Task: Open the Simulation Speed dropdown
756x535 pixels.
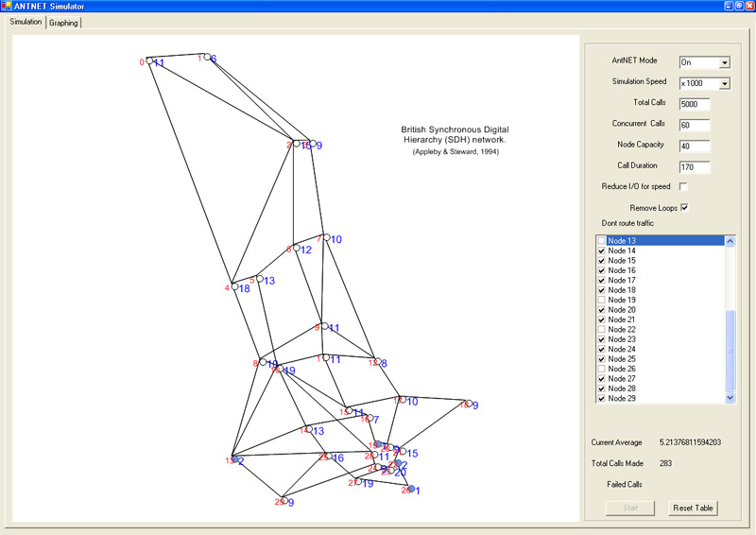Action: 724,83
